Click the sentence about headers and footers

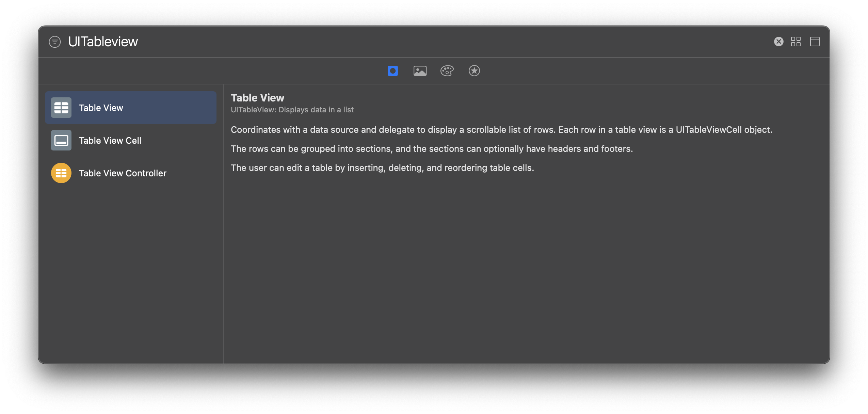tap(432, 149)
